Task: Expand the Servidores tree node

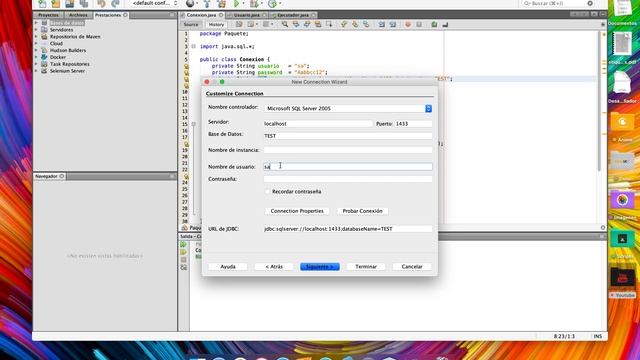Action: coord(36,30)
